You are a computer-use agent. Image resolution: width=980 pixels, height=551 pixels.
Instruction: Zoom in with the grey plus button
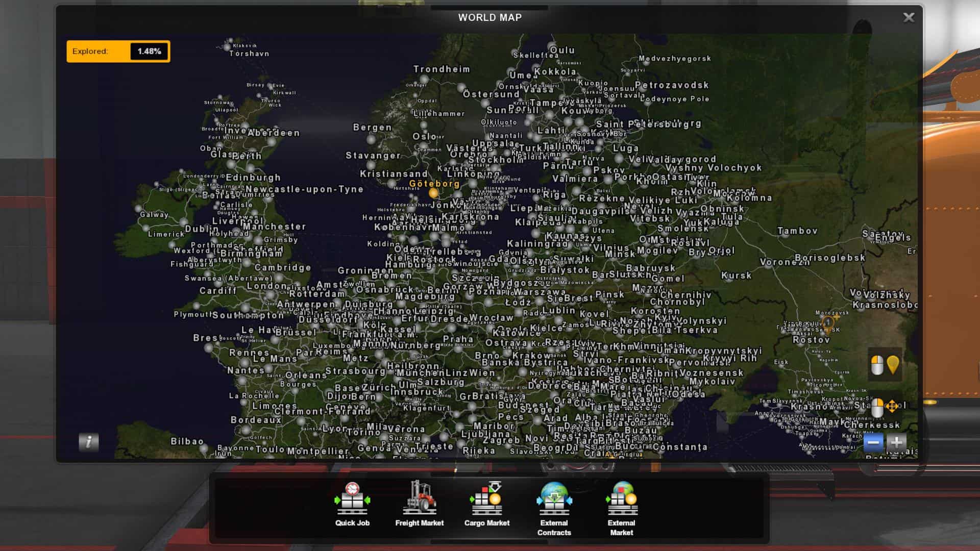pos(896,442)
